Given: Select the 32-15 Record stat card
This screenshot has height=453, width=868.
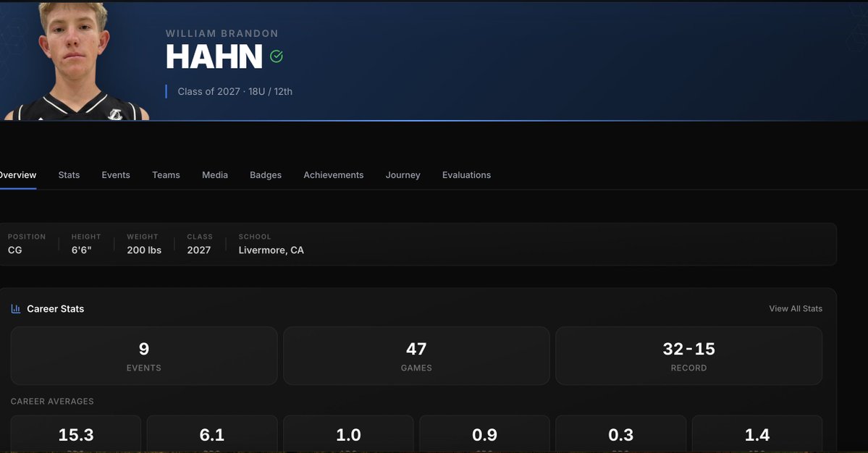Looking at the screenshot, I should tap(688, 355).
